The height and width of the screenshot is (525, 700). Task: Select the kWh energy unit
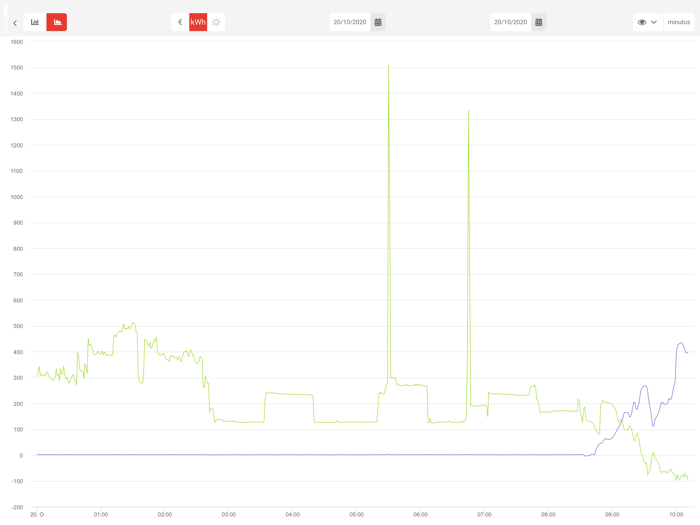coord(198,22)
